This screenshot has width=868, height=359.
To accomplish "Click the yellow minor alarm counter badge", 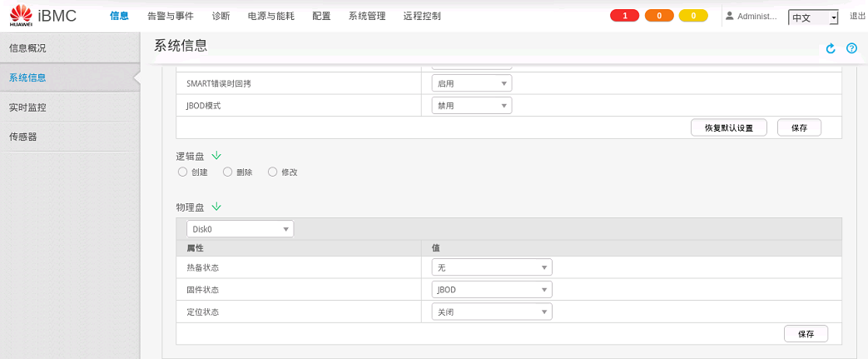I will [693, 16].
